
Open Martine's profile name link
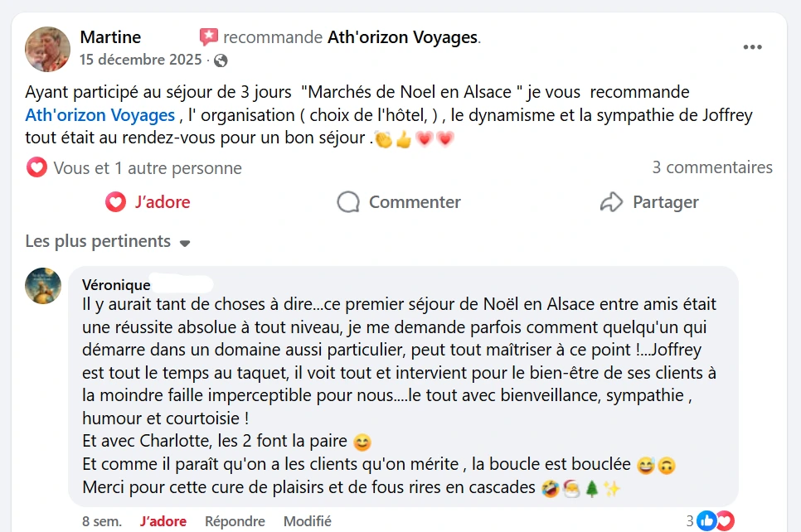coord(110,37)
